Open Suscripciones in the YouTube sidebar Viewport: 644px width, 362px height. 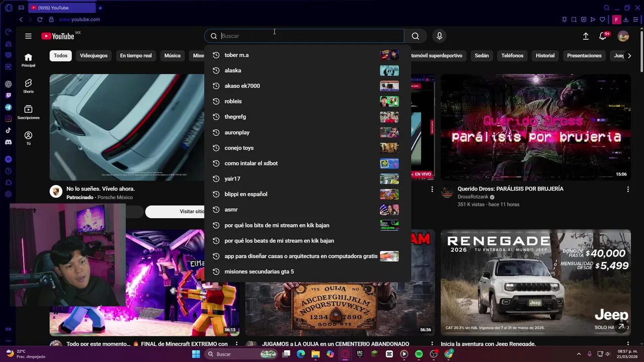point(28,113)
